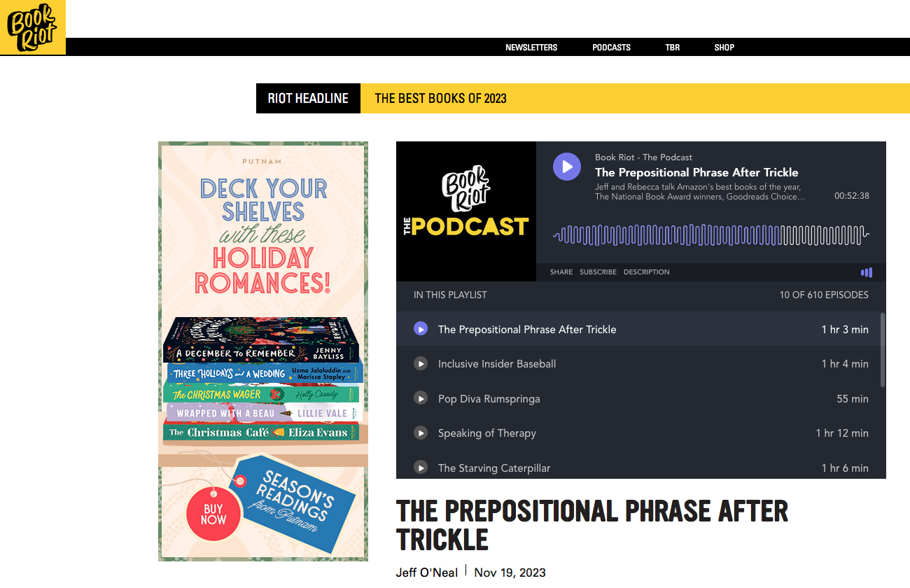Open Jeff O'Neal author link
Viewport: 910px width, 588px height.
(x=426, y=573)
